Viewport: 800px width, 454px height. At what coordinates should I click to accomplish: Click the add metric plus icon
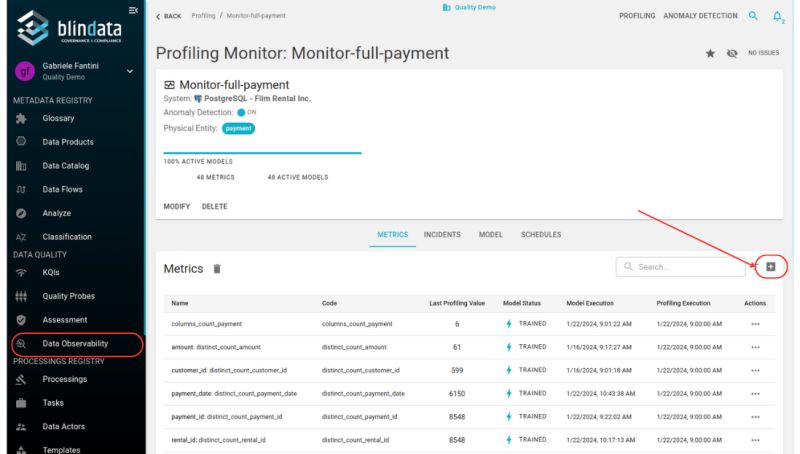[x=771, y=267]
